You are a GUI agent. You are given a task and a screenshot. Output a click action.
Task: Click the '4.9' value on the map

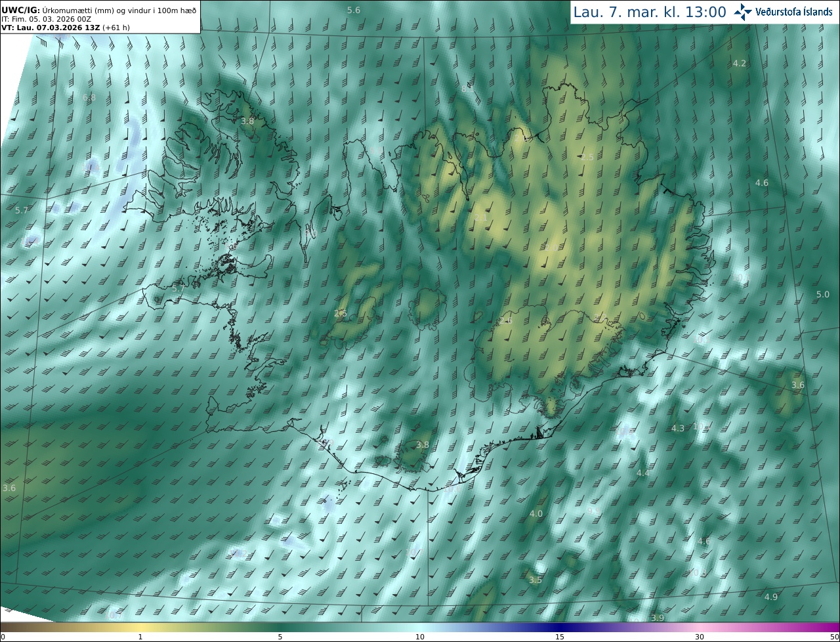771,597
